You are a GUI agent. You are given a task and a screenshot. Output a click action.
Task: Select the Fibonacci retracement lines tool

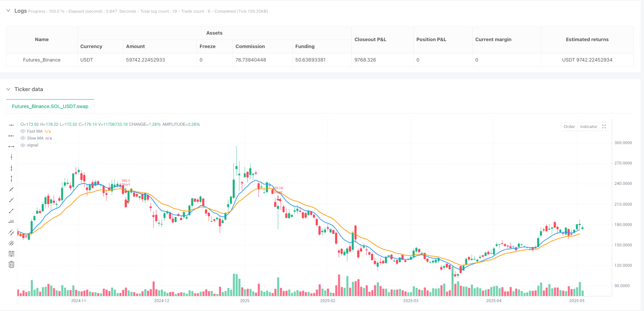[12, 254]
